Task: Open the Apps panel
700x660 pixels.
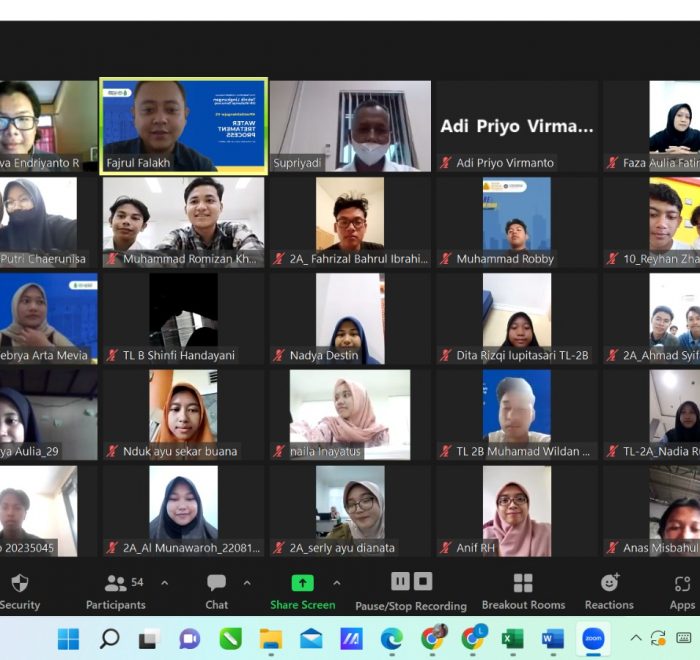Action: tap(682, 584)
